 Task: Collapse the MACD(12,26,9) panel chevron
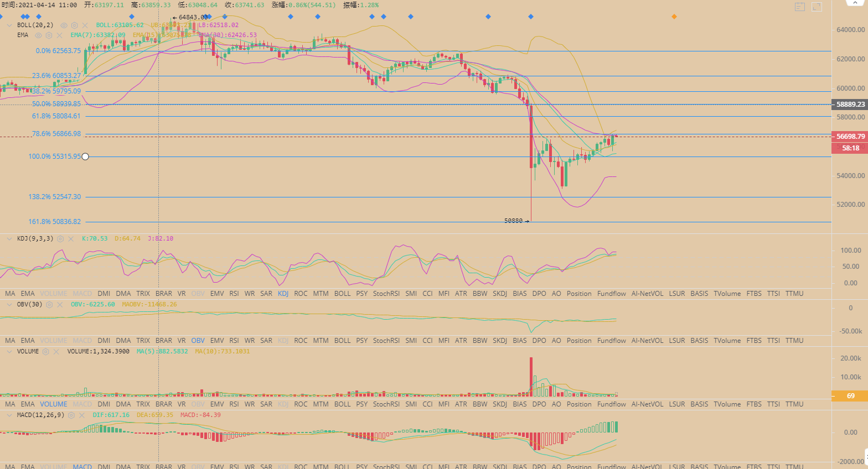tap(9, 415)
